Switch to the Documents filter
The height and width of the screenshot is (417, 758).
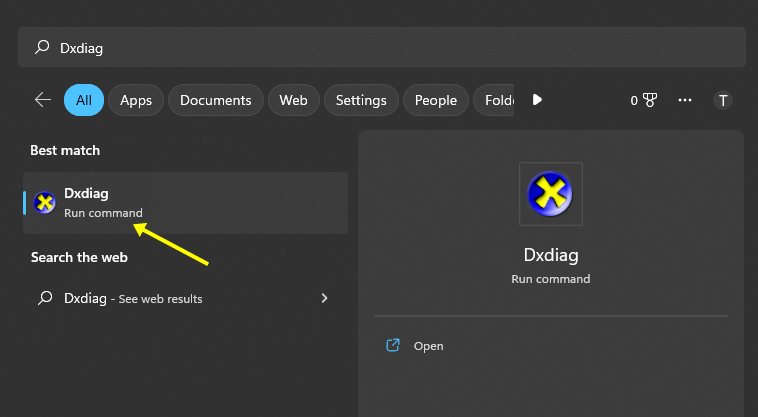tap(216, 100)
